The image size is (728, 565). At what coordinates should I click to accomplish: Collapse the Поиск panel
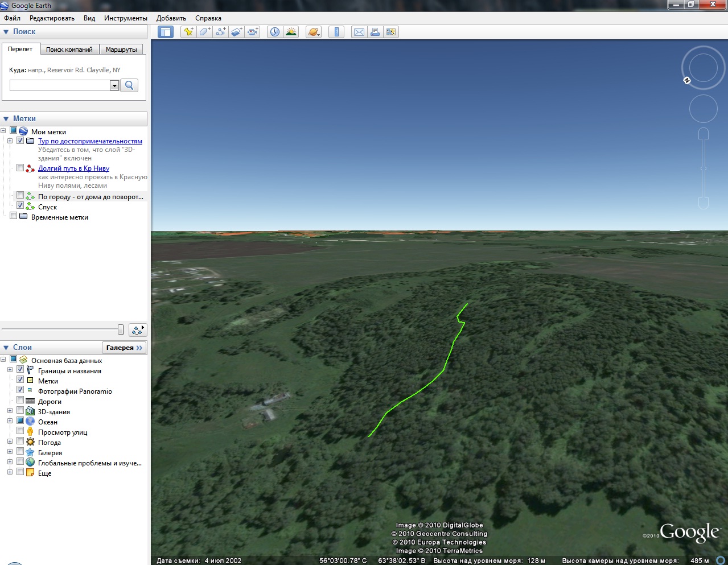point(6,32)
